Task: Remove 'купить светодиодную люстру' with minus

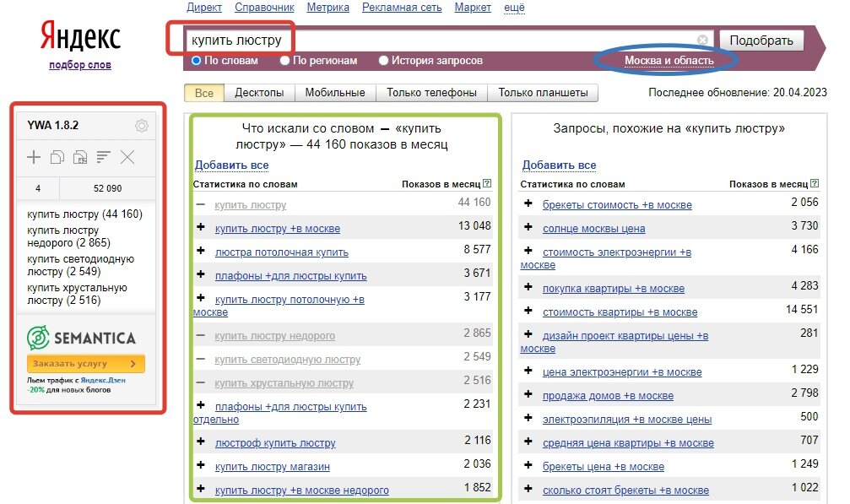Action: pyautogui.click(x=201, y=359)
